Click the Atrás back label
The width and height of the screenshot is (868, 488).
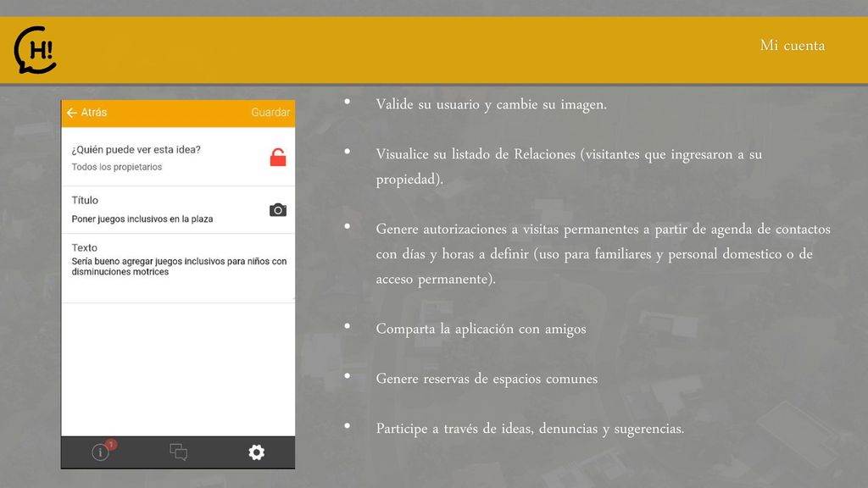93,113
